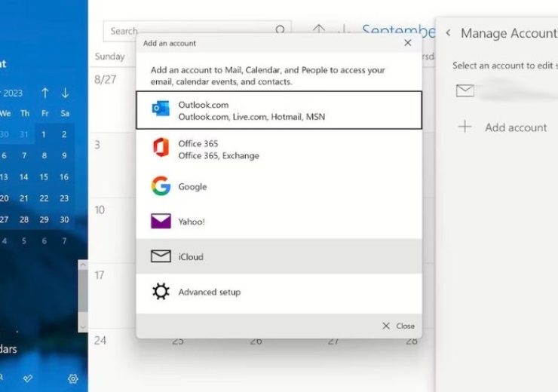This screenshot has height=392, width=558.
Task: Click the plus icon beside Add account
Action: (464, 127)
